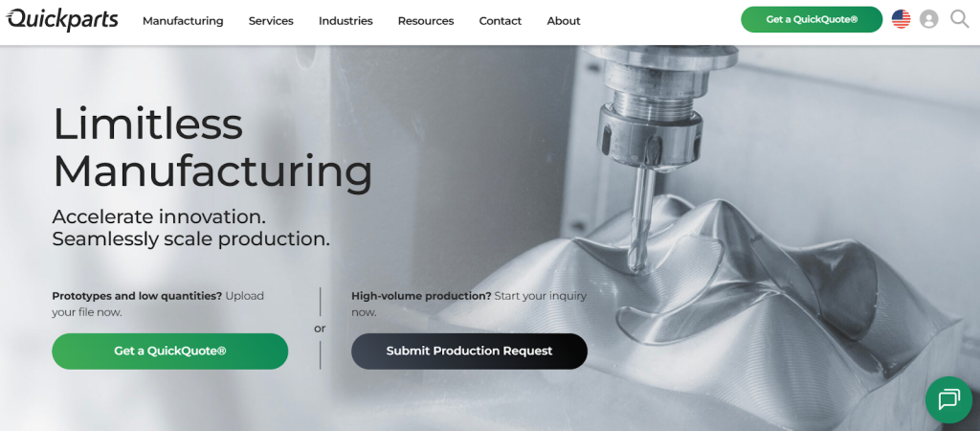Expand the Manufacturing menu
The image size is (980, 431).
(183, 21)
